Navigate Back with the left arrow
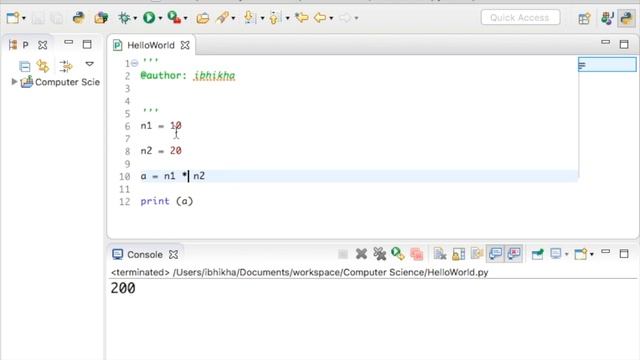 [320, 18]
